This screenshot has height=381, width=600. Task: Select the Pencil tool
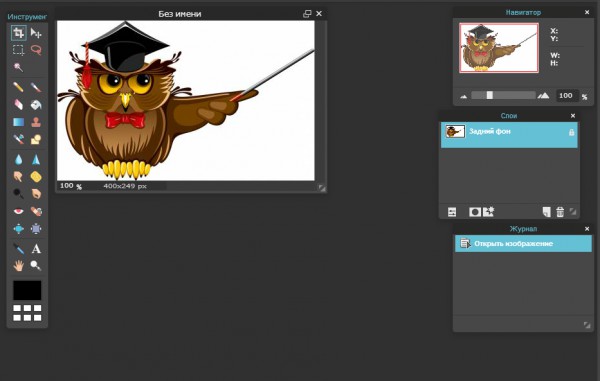point(18,87)
